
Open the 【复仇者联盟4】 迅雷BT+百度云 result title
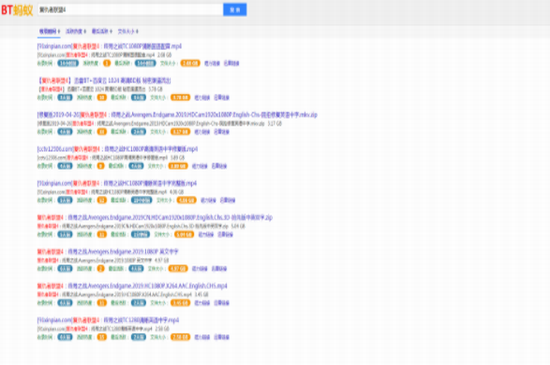(104, 81)
